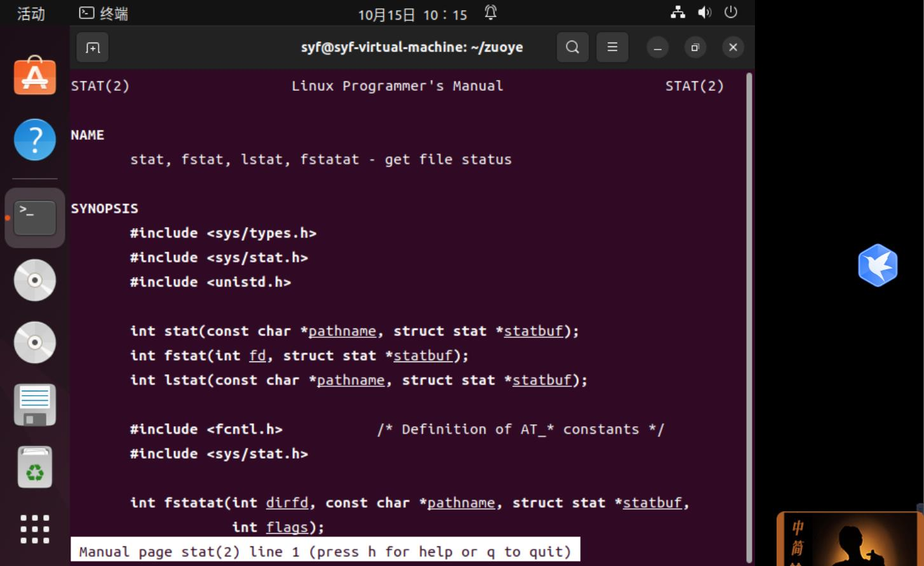This screenshot has width=924, height=566.
Task: Open the floppy drive dock icon
Action: (x=35, y=405)
